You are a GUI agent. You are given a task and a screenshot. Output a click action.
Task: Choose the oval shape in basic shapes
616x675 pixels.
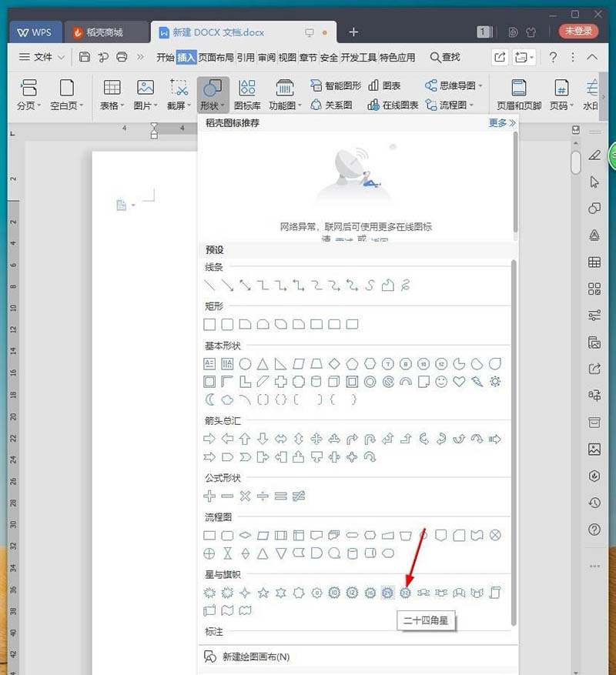point(245,363)
